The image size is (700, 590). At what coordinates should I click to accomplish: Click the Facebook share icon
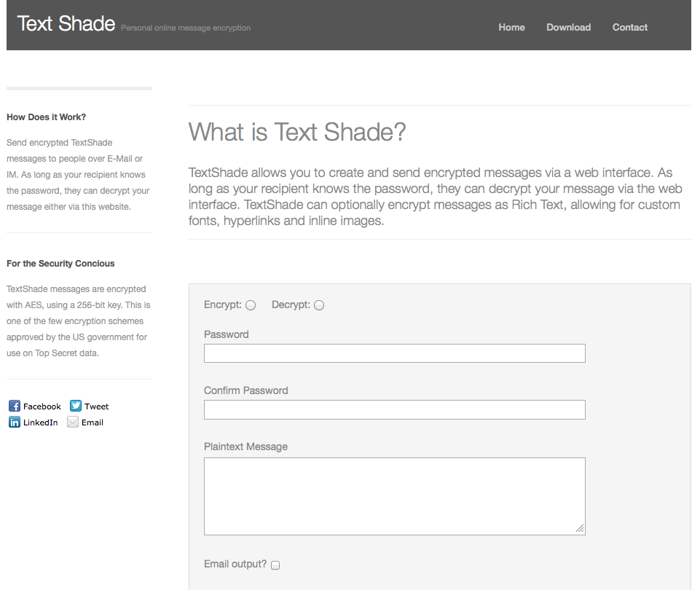click(14, 406)
